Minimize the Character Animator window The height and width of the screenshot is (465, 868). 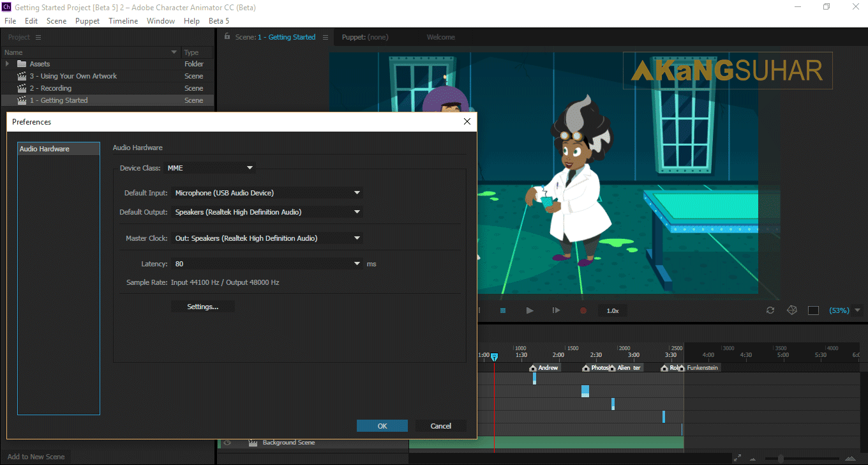click(797, 6)
